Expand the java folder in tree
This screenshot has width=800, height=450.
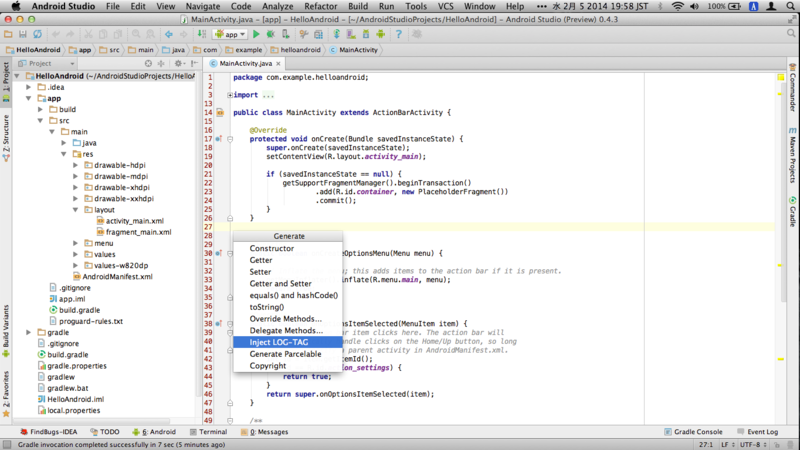64,143
